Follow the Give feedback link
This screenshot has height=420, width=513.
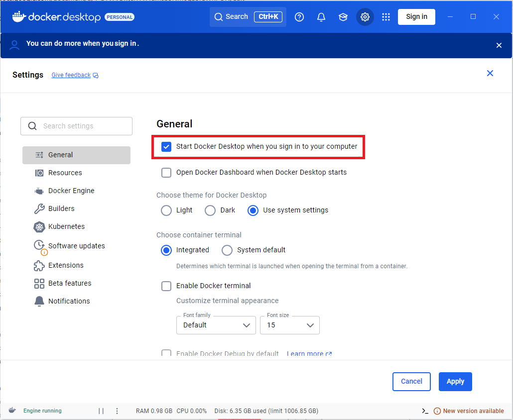tap(71, 75)
